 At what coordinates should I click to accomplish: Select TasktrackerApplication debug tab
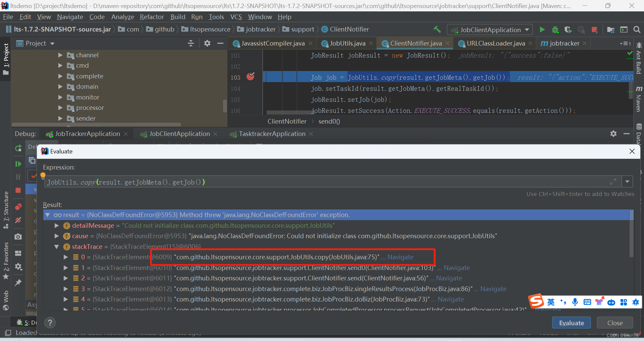272,134
